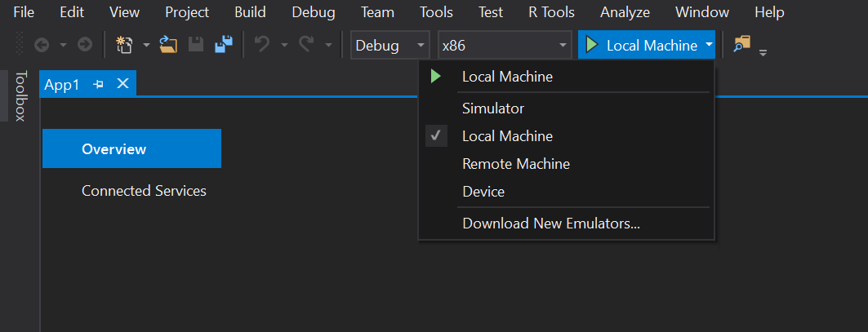Collapse the Local Machine target dropdown arrow
The image size is (868, 332).
709,46
